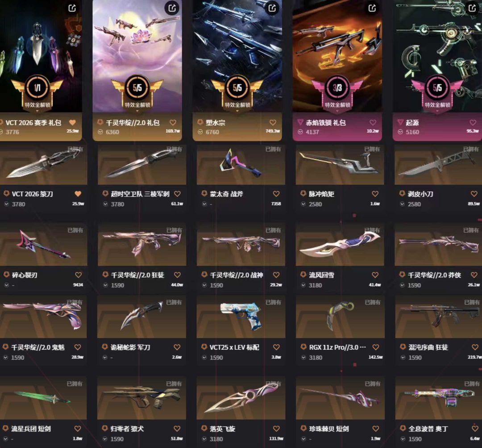Screen dimensions: 482x448
Task: Click share icon on 起源 bundle card
Action: (x=473, y=8)
